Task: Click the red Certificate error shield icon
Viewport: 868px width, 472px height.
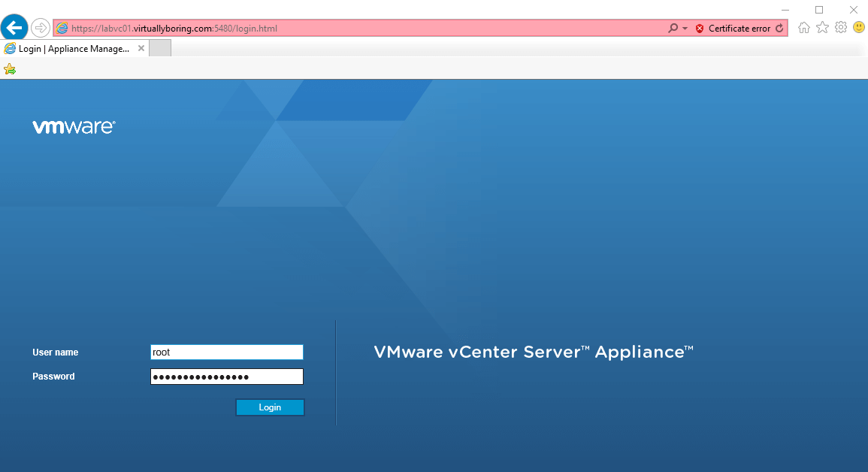Action: (700, 29)
